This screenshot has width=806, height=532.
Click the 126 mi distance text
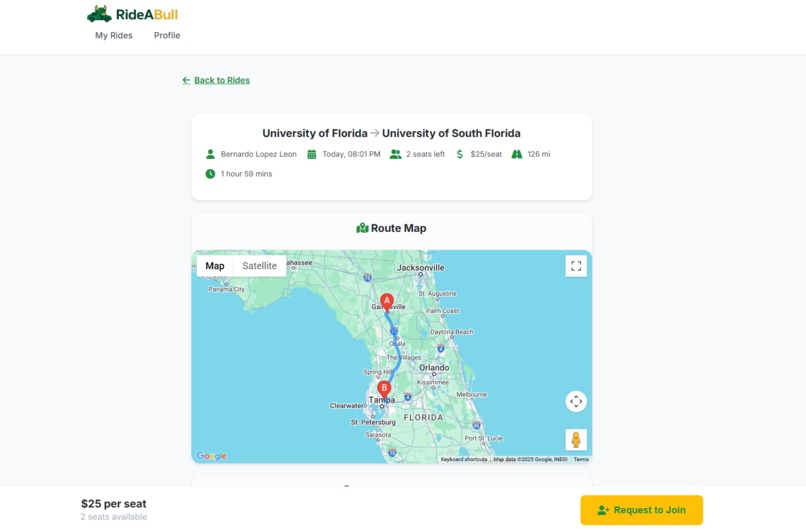(x=539, y=154)
